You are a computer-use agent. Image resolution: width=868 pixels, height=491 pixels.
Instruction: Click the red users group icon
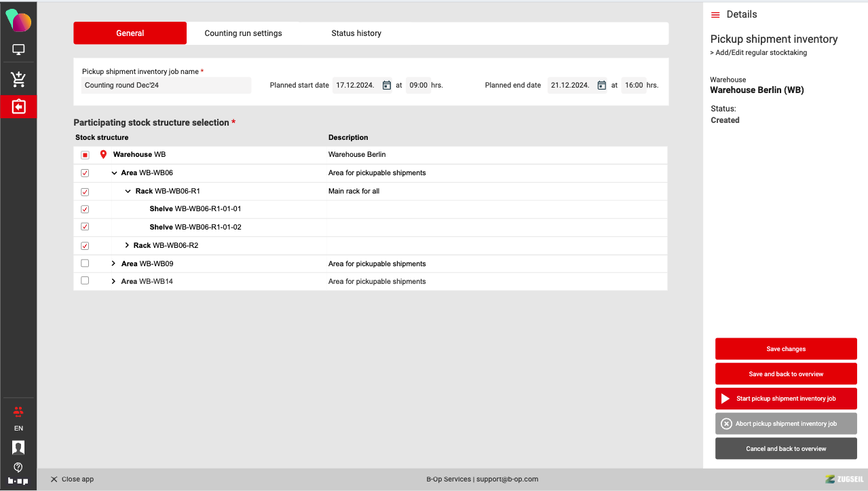point(18,411)
